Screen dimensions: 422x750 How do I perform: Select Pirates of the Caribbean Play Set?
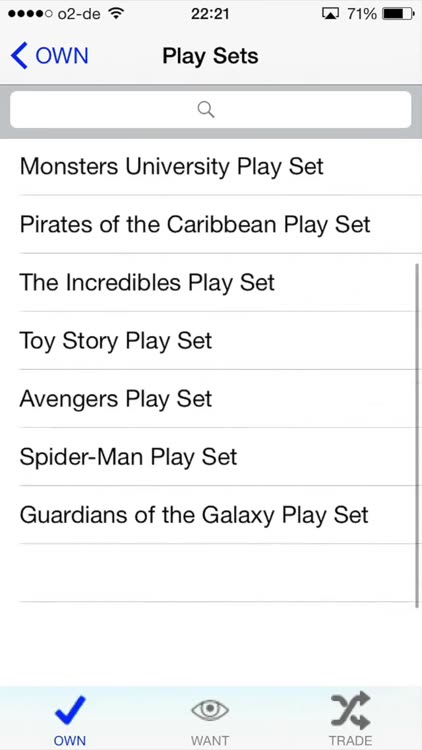(211, 224)
